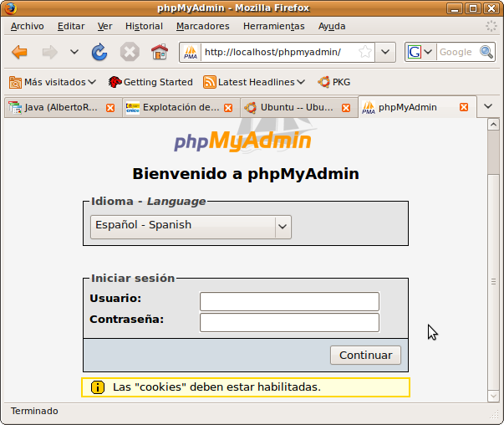Click the search magnifier icon
The height and width of the screenshot is (425, 504).
486,52
